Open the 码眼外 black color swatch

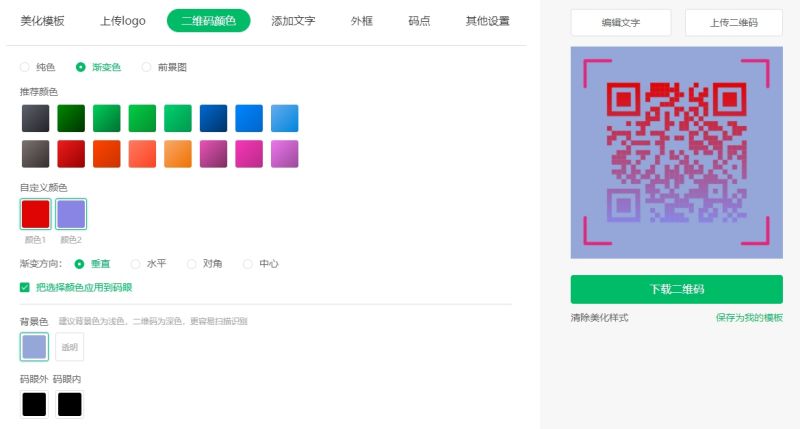[35, 404]
